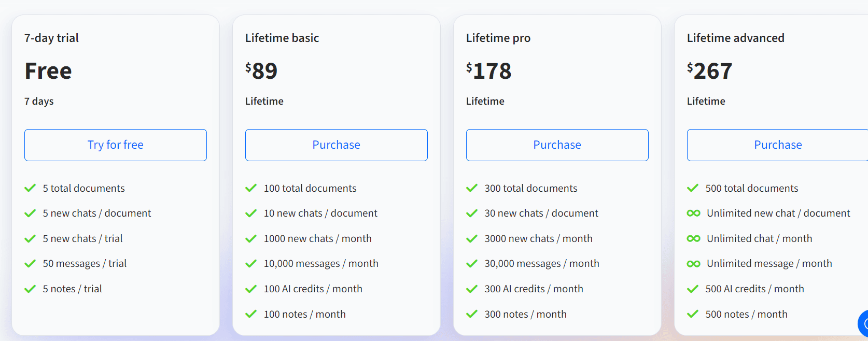Click the Free price heading

pyautogui.click(x=48, y=70)
